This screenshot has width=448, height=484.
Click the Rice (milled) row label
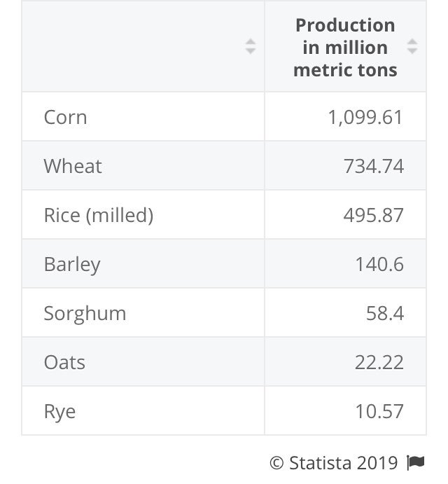(99, 215)
